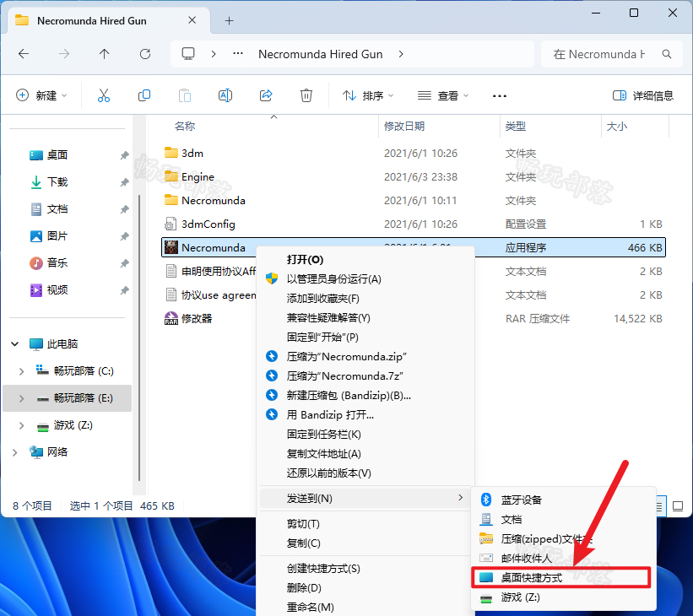The height and width of the screenshot is (616, 693).
Task: Select the 3dm folder
Action: point(192,153)
